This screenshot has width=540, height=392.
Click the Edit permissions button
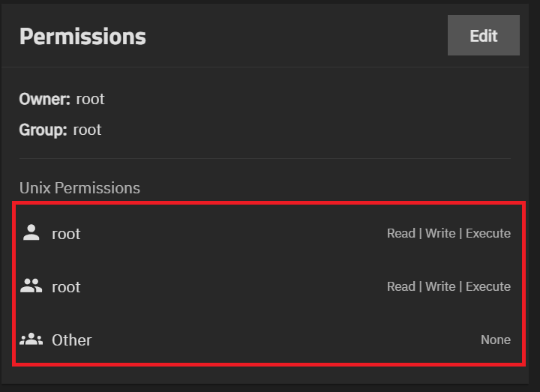[x=483, y=36]
